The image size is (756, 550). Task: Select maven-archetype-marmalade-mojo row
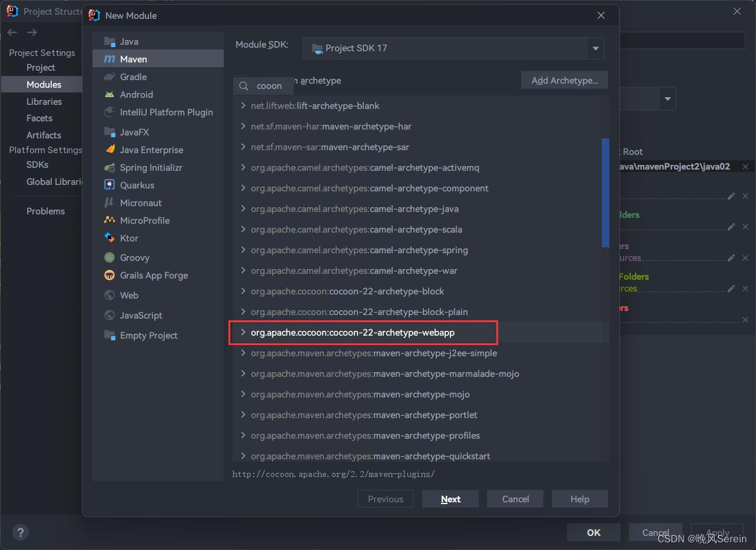[420, 373]
